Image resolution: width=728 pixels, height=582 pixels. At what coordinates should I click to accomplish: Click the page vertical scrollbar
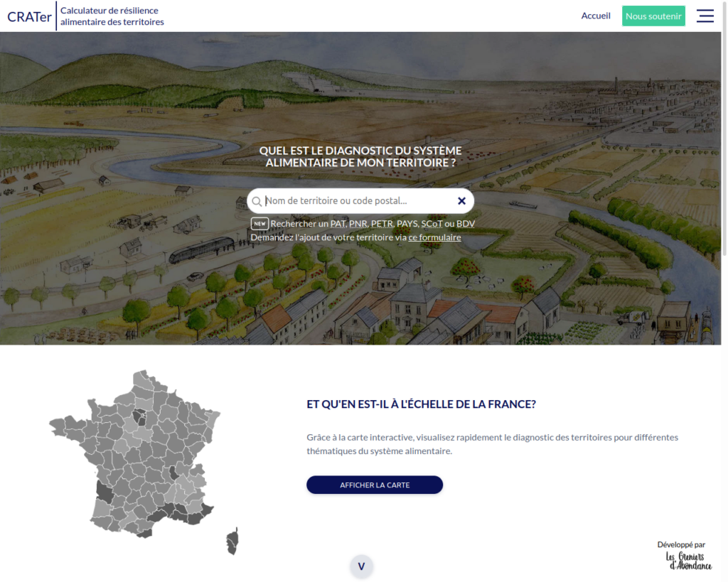(x=724, y=142)
